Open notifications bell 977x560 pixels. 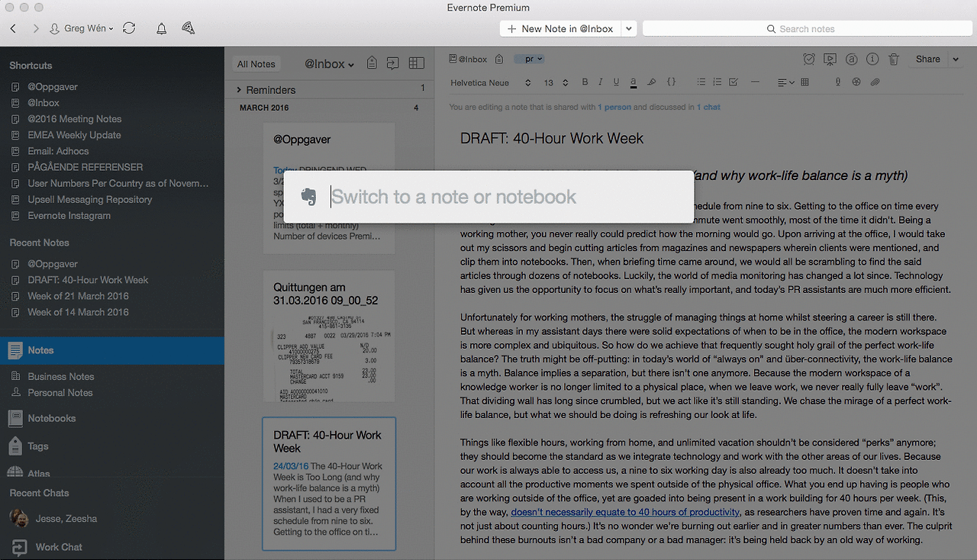pos(161,28)
